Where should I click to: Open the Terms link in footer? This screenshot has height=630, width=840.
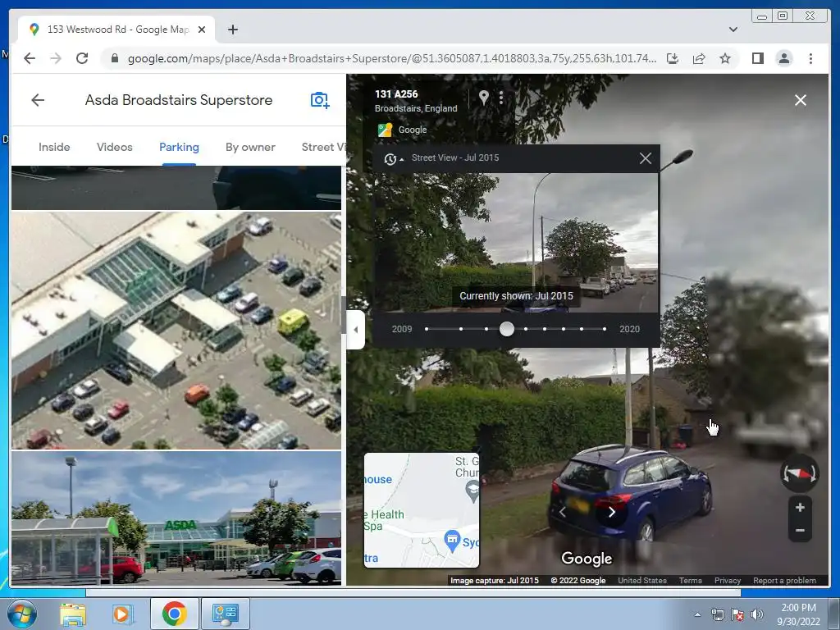pos(690,580)
